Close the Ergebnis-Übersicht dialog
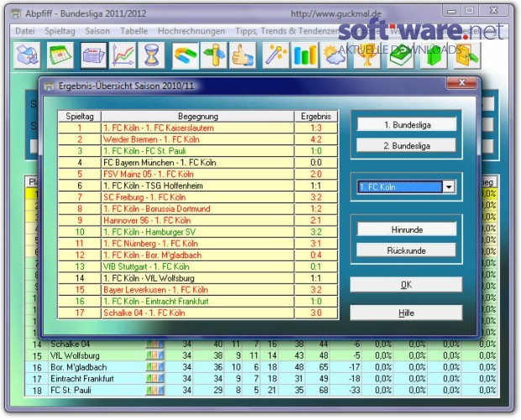The image size is (521, 420). pyautogui.click(x=461, y=82)
